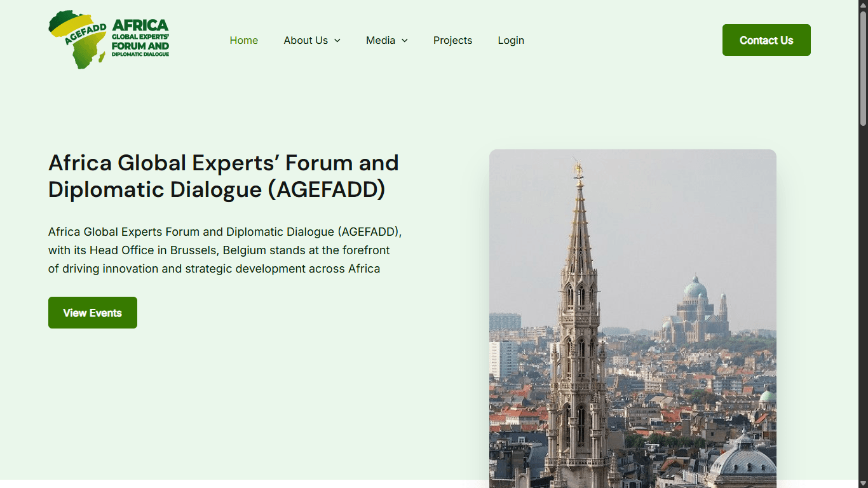
Task: Click the scrollbar down arrow
Action: tap(863, 483)
